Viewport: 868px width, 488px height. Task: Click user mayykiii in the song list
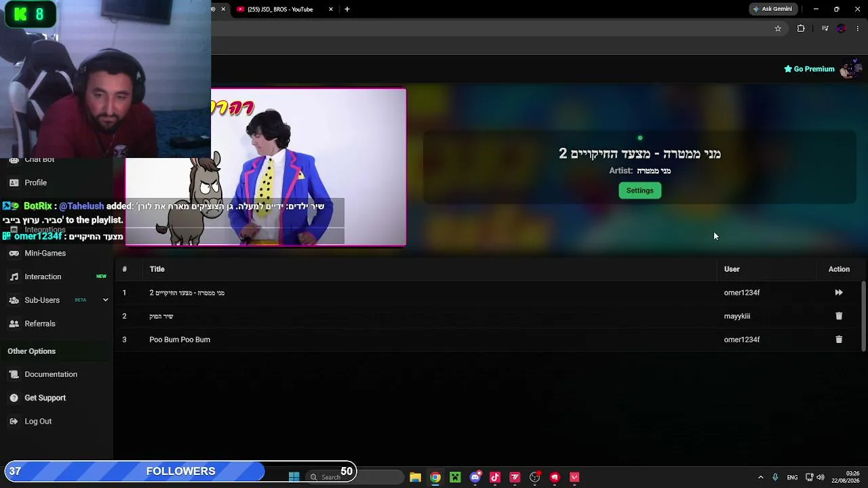737,316
